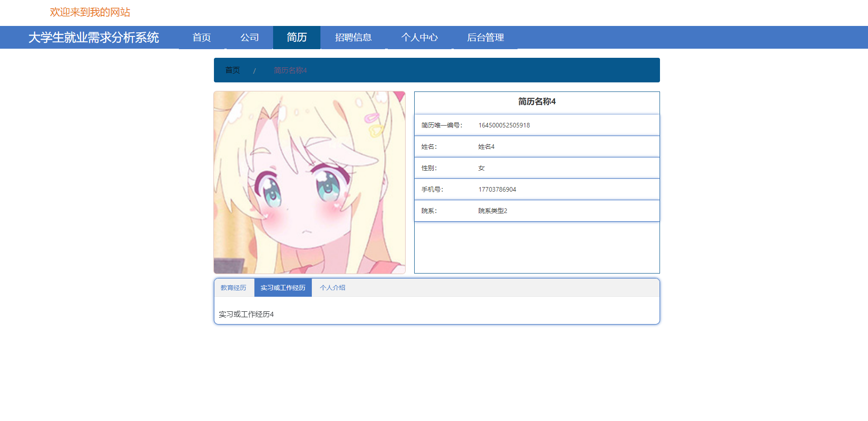This screenshot has height=421, width=868.
Task: Switch to the 个人介绍 tab
Action: [x=333, y=288]
